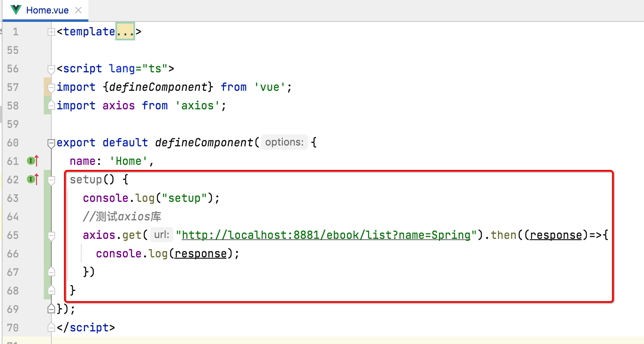Click the green intention gutter icon beside line 61
Viewport: 644px width, 344px height.
(30, 161)
